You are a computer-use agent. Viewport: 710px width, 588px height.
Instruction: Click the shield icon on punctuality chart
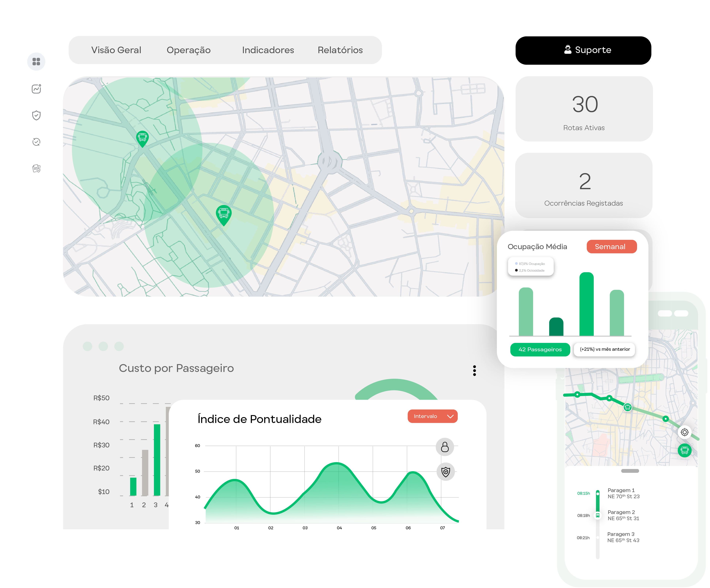[446, 472]
